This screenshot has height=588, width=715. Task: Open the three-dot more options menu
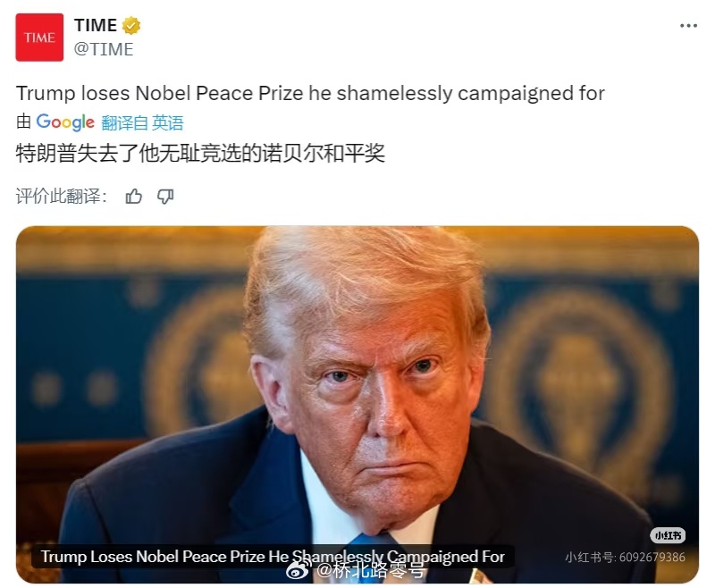point(688,26)
